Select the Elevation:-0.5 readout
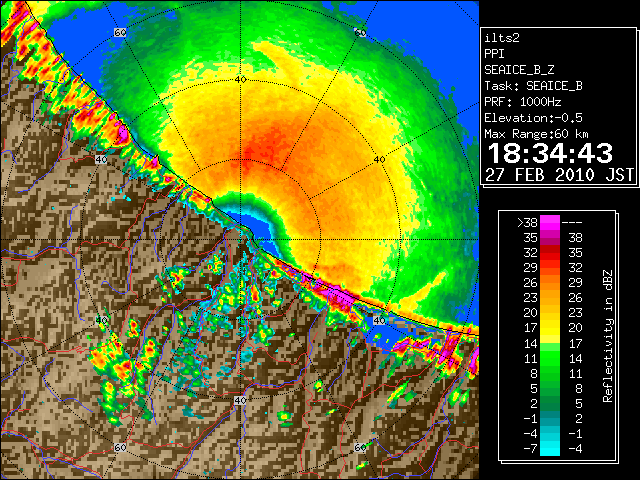Image resolution: width=640 pixels, height=480 pixels. coord(533,118)
